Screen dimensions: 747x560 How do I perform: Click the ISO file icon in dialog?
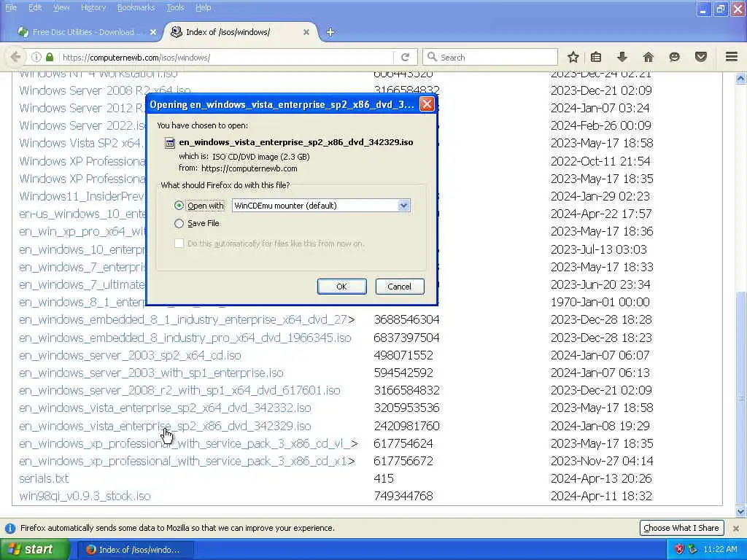(169, 142)
